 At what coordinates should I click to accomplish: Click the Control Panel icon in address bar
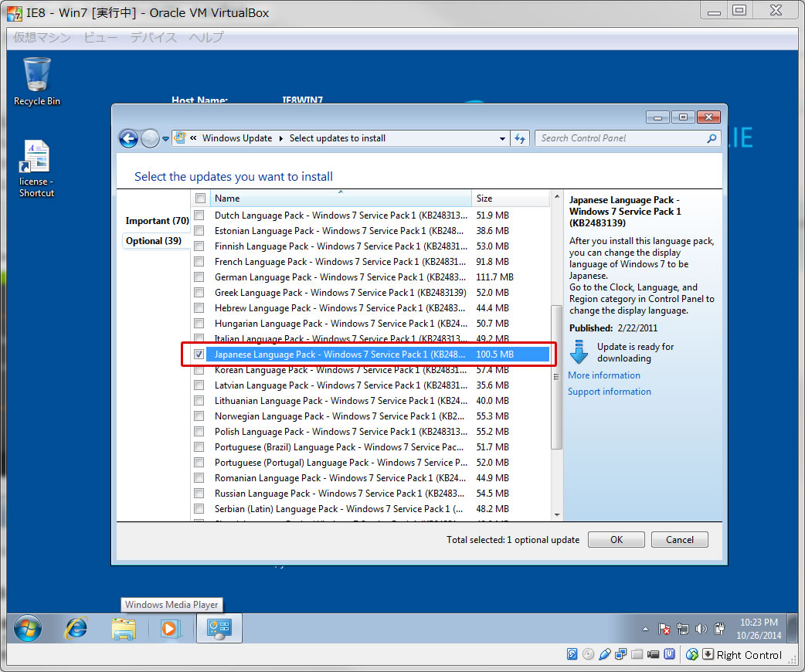(180, 137)
